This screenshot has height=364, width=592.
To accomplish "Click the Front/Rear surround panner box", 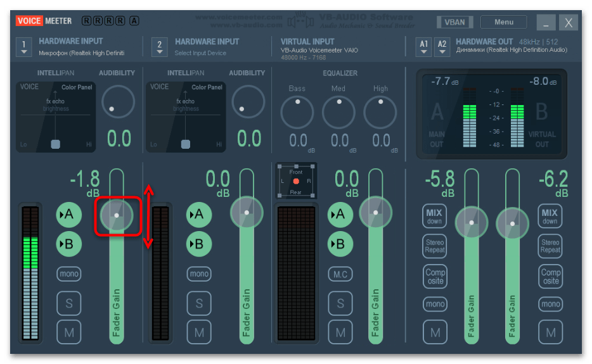I will click(x=296, y=182).
